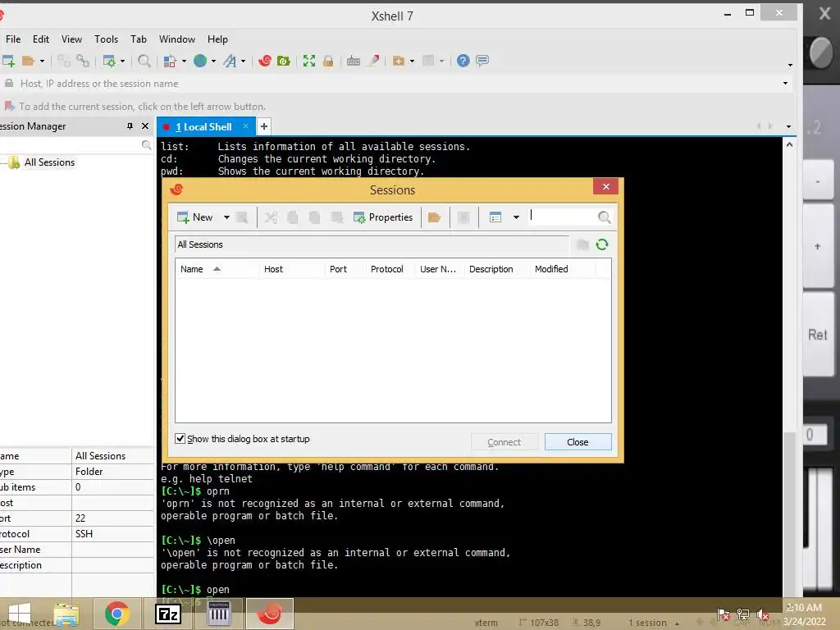Click Properties in the Sessions dialog toolbar
This screenshot has width=840, height=630.
(383, 217)
